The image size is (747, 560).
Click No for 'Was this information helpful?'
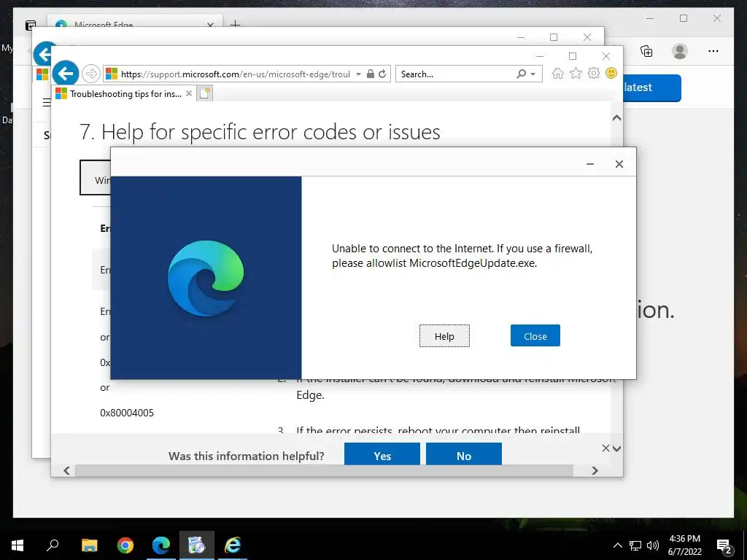(x=463, y=454)
